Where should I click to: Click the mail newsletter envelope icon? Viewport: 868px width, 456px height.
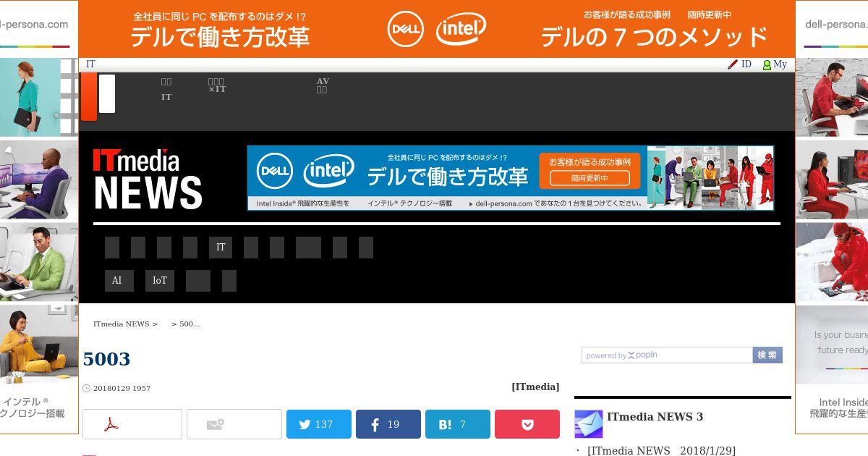coord(588,424)
